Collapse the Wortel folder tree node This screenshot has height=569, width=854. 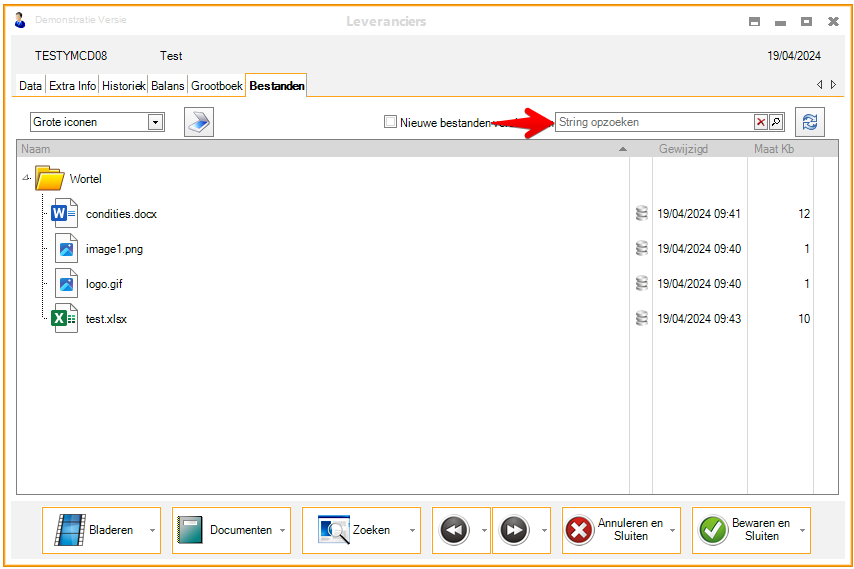pos(26,179)
